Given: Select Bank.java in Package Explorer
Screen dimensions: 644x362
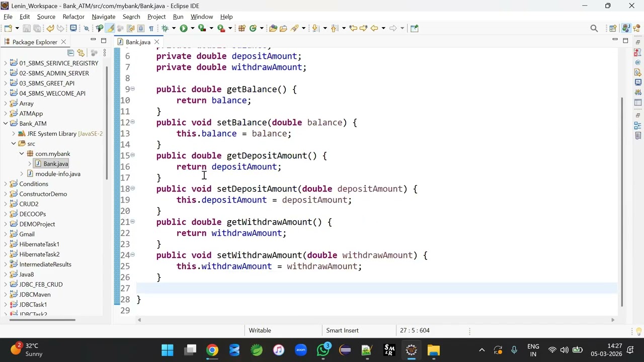Looking at the screenshot, I should [55, 164].
